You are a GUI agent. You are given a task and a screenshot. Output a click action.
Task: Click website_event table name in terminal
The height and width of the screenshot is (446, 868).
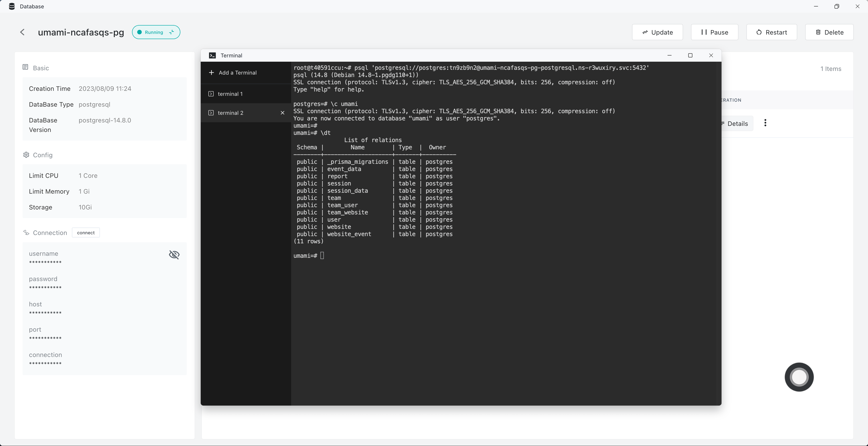tap(349, 234)
